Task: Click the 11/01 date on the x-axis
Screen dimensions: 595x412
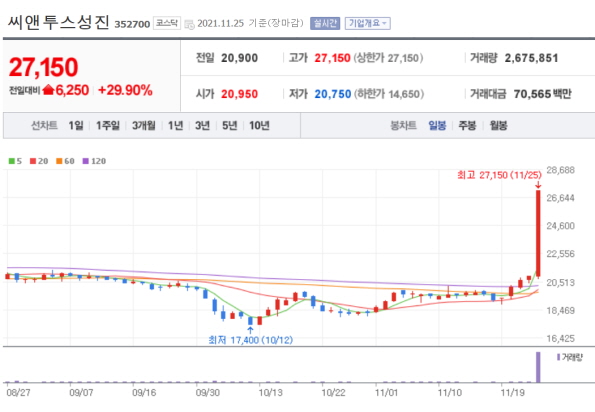Action: 386,393
